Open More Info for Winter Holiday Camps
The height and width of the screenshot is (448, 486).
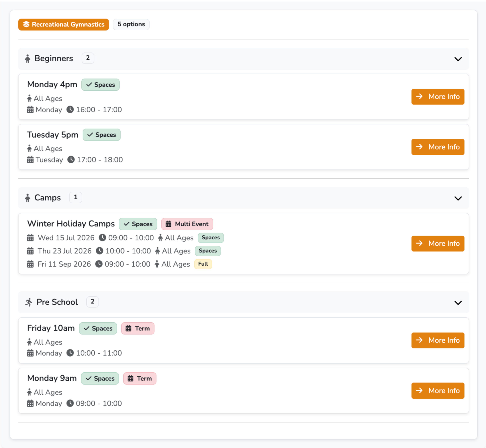point(438,243)
